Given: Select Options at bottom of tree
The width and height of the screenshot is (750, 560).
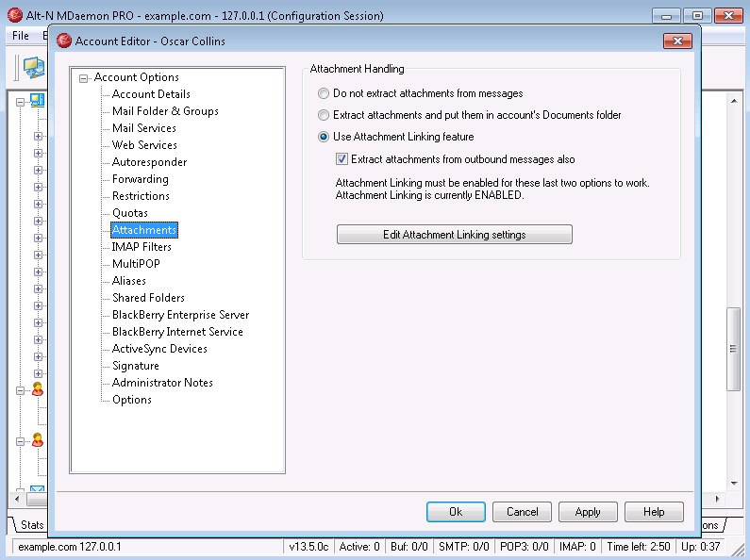Looking at the screenshot, I should point(131,400).
